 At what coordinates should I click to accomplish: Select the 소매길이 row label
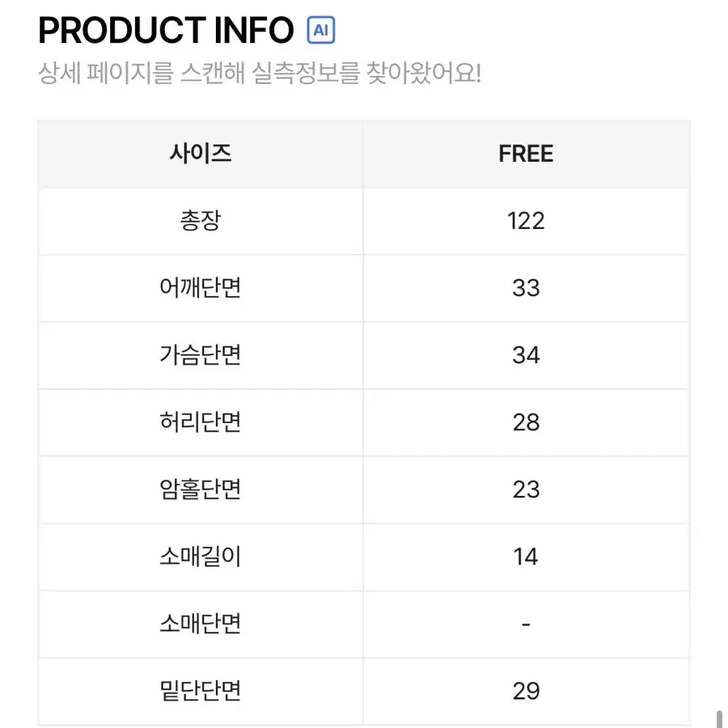coord(201,557)
